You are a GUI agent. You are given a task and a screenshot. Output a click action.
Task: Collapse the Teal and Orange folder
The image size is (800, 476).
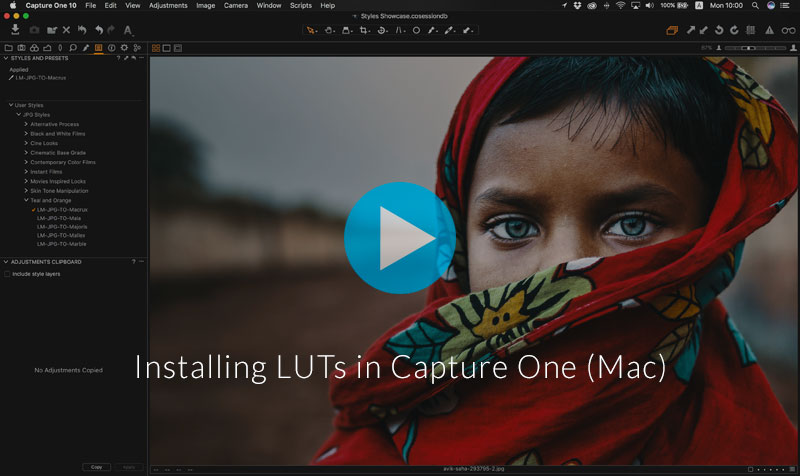(25, 200)
